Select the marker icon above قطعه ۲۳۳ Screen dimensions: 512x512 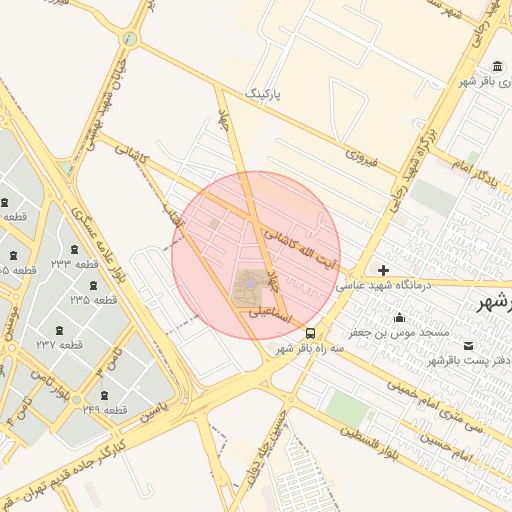pyautogui.click(x=74, y=249)
